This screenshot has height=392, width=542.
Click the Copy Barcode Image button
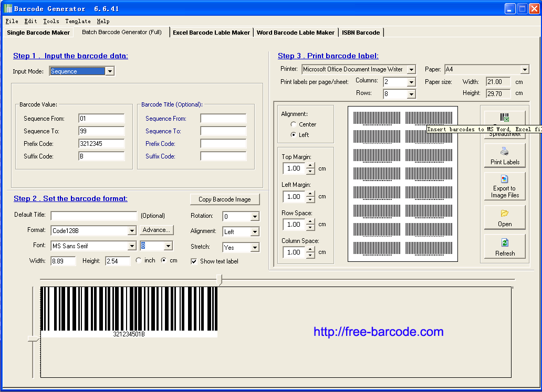click(225, 199)
